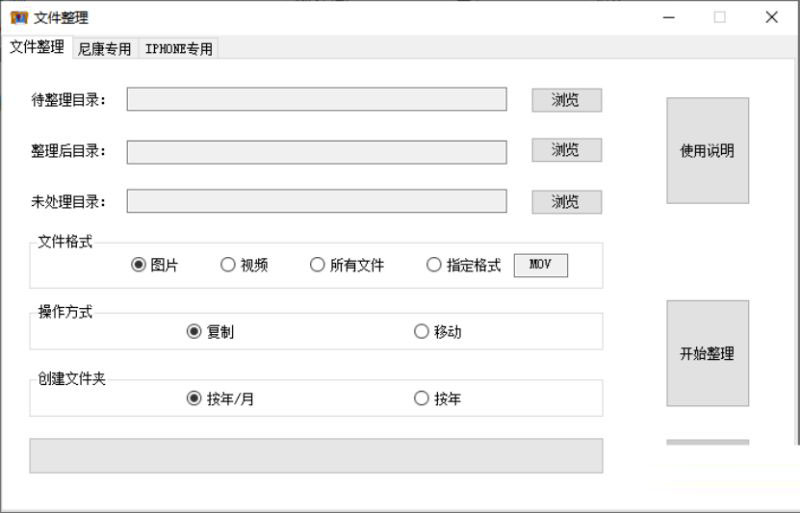
Task: Open the 使用说明 instructions
Action: pyautogui.click(x=707, y=151)
